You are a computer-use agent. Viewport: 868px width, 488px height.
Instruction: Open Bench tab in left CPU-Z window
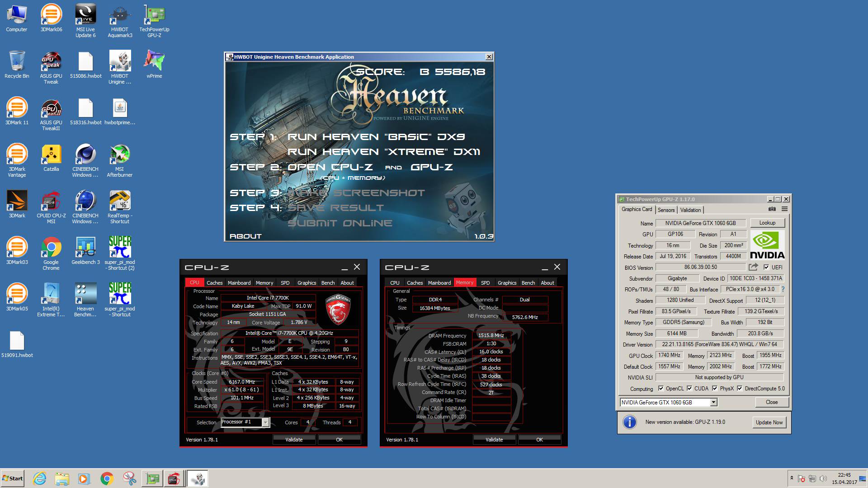click(328, 283)
